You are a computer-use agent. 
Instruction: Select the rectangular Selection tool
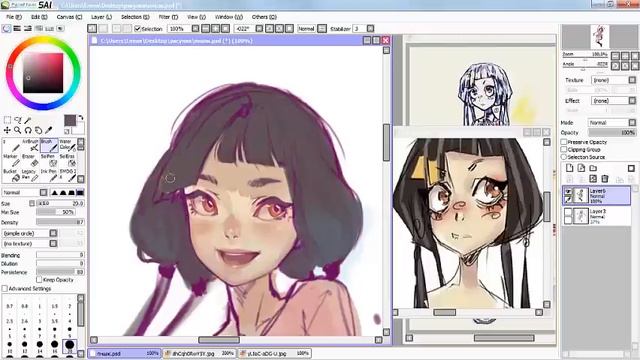7,120
